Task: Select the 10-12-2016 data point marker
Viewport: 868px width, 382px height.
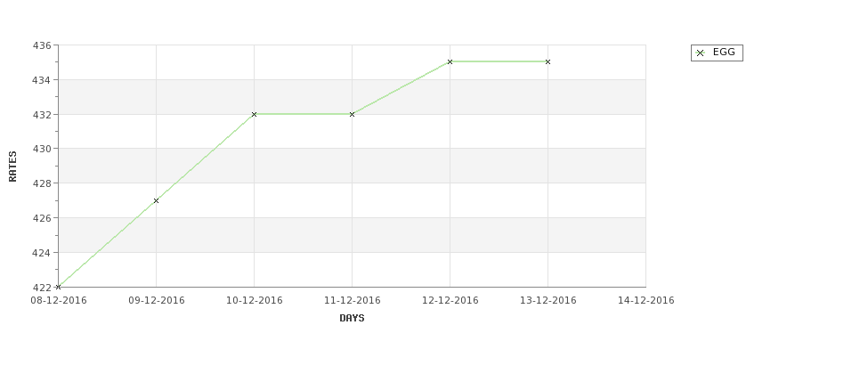Action: [x=254, y=114]
